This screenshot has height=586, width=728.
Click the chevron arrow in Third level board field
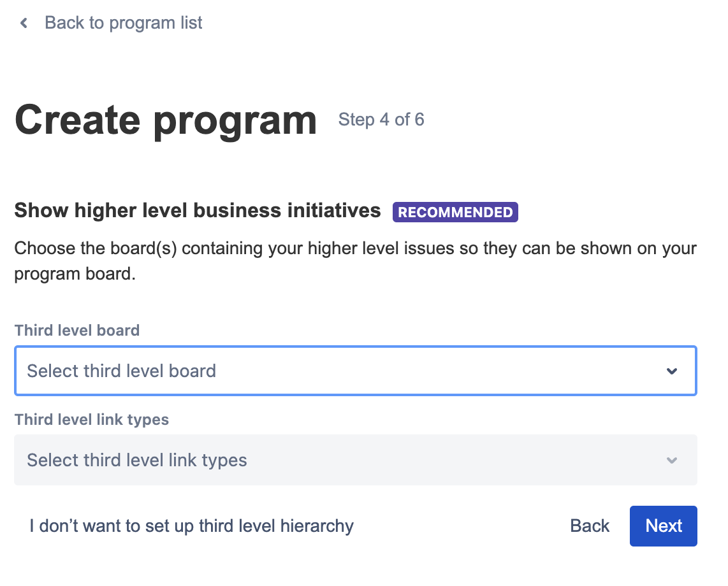pos(671,371)
